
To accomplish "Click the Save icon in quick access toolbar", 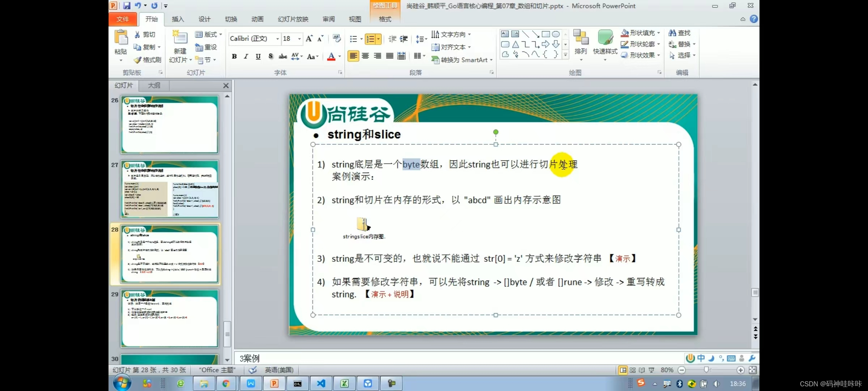I will pyautogui.click(x=127, y=6).
